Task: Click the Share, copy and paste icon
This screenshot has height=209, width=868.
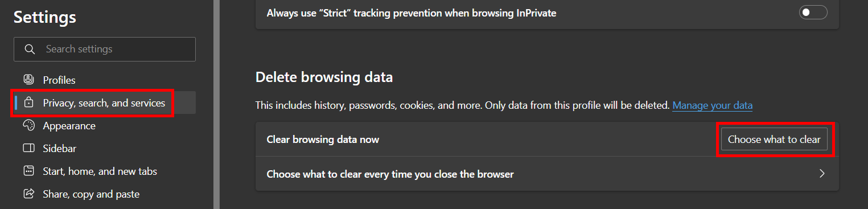Action: [x=28, y=194]
